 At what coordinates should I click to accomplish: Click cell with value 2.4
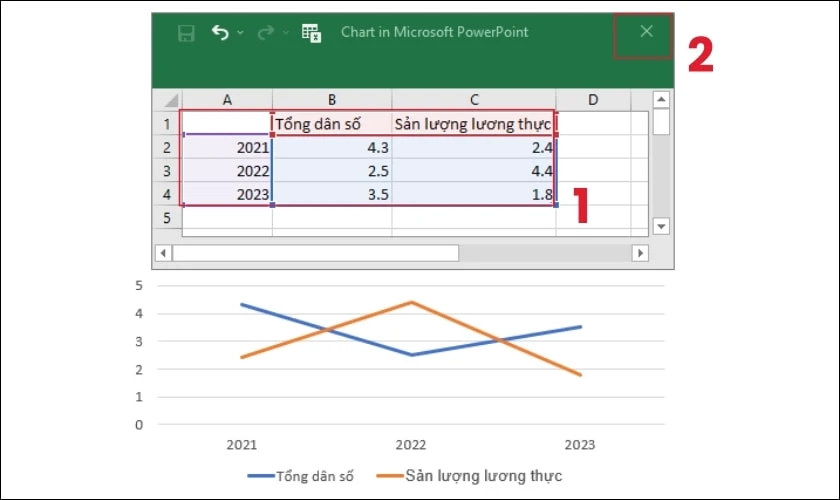474,147
